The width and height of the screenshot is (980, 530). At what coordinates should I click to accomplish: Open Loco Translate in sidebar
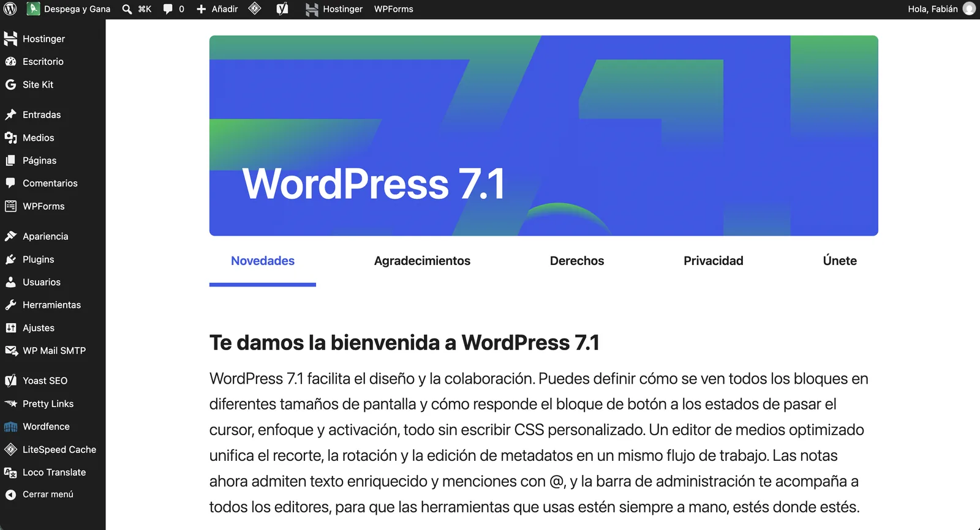(x=53, y=472)
